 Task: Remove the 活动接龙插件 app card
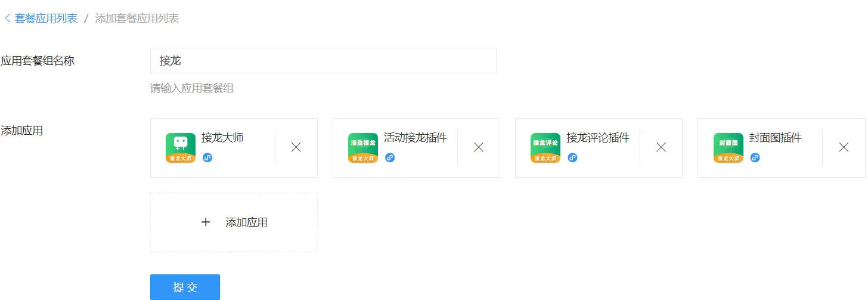pyautogui.click(x=478, y=147)
